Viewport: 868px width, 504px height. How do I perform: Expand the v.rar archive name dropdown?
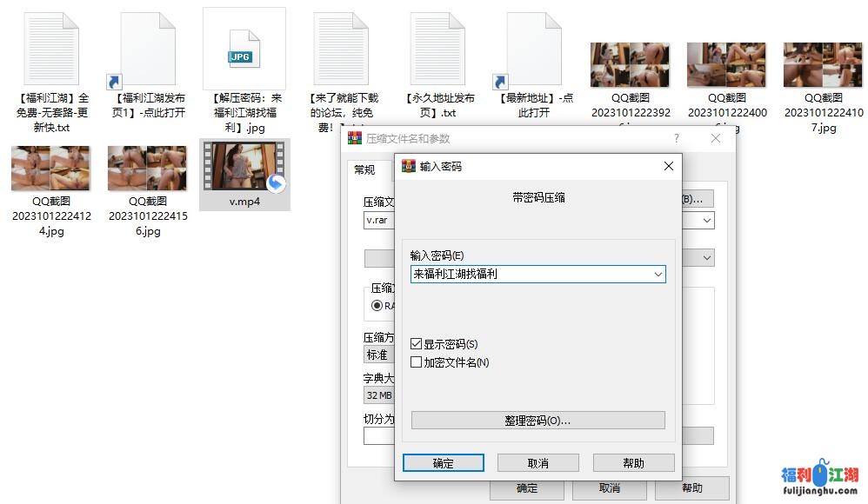tap(707, 221)
